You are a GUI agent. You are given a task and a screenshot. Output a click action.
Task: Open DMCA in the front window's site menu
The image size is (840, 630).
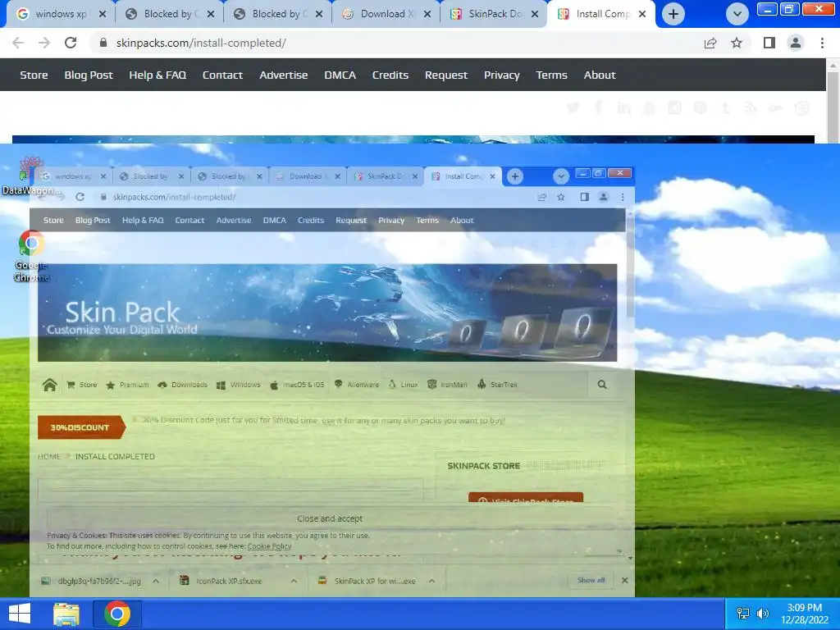340,75
